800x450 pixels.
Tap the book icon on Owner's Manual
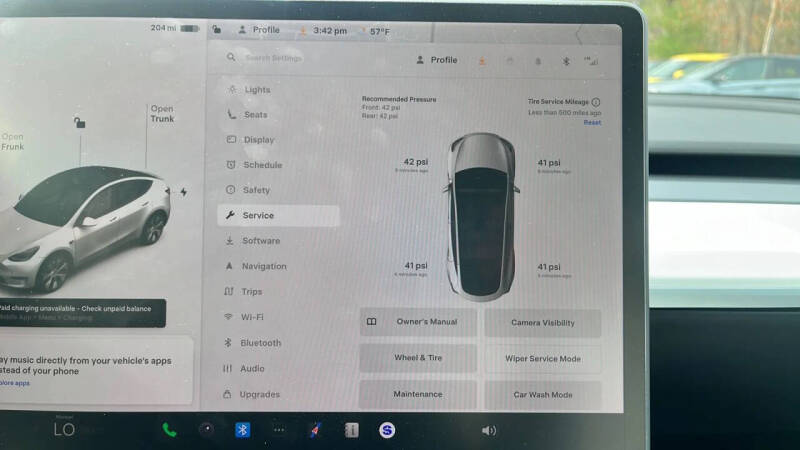pyautogui.click(x=371, y=321)
